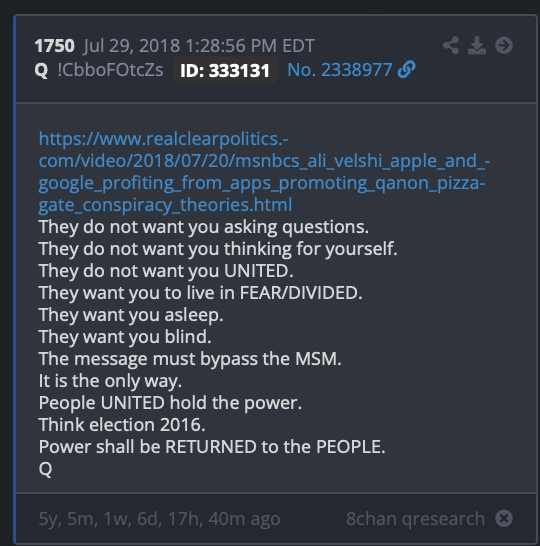Click the chain link icon beside No. 2338977

pyautogui.click(x=406, y=69)
